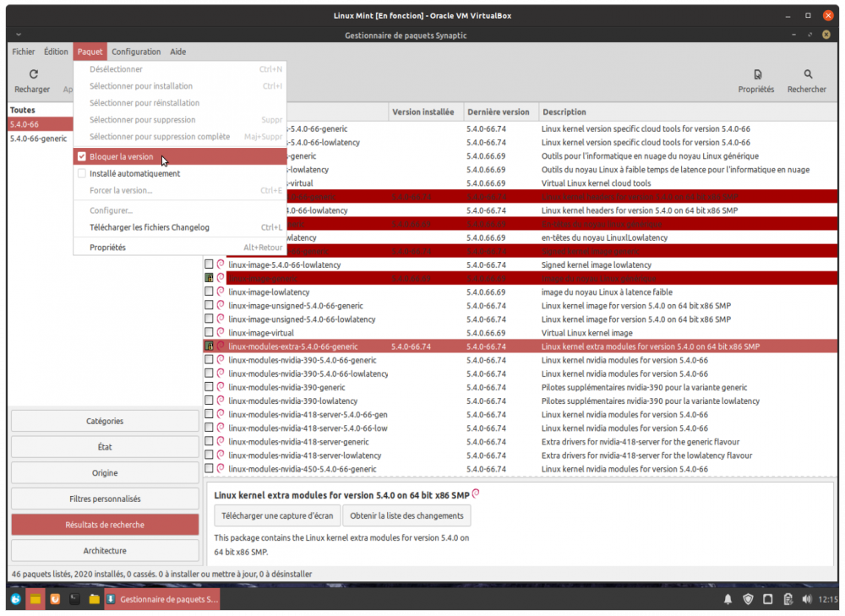Open the Configuration menu
The image size is (845, 616).
tap(136, 52)
